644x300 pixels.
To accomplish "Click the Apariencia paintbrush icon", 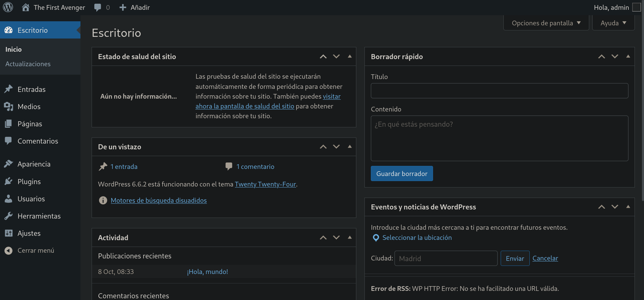I will [8, 164].
